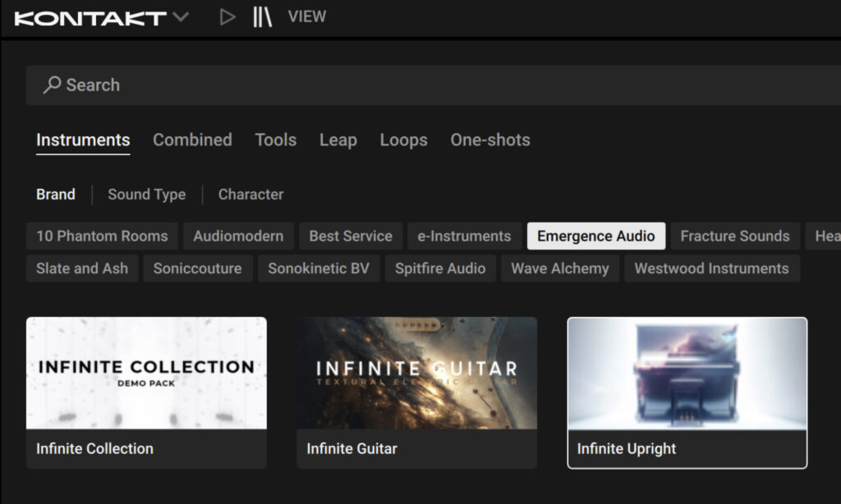
Task: Filter instruments by Audiomodern
Action: click(x=238, y=236)
